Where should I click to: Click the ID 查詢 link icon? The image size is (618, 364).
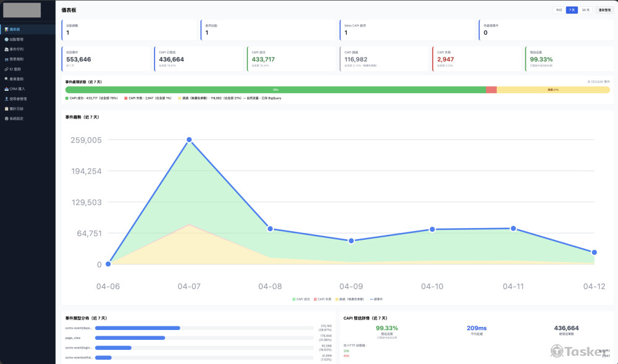(6, 69)
